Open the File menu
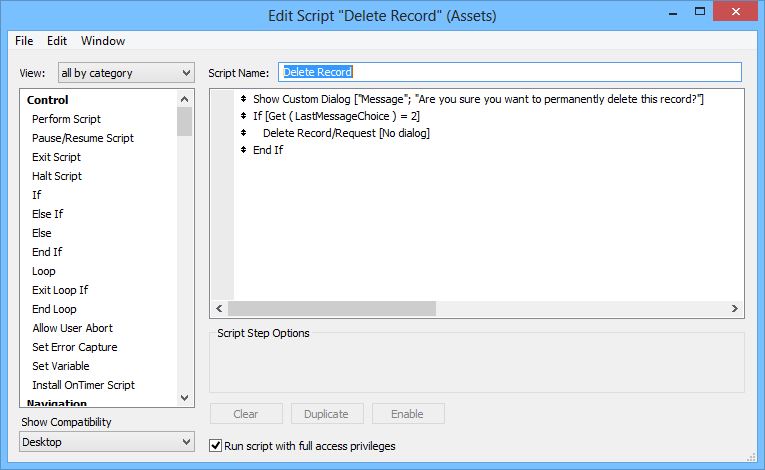765x470 pixels. 24,41
